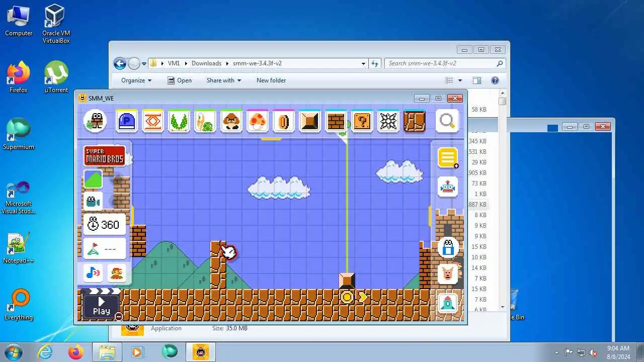Screen dimensions: 644x362
Task: Open the Windows Start menu
Action: tap(13, 352)
